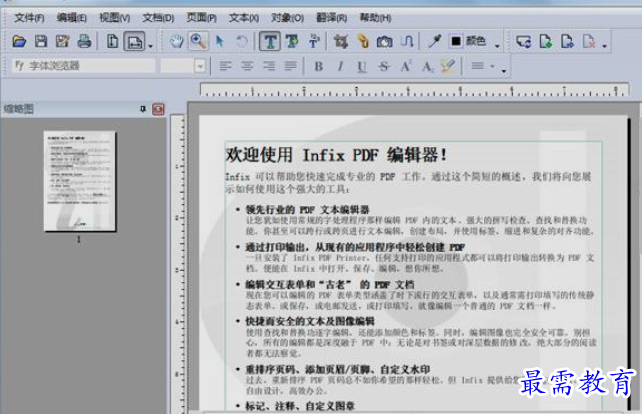Open the 文件(F) menu

(29, 18)
